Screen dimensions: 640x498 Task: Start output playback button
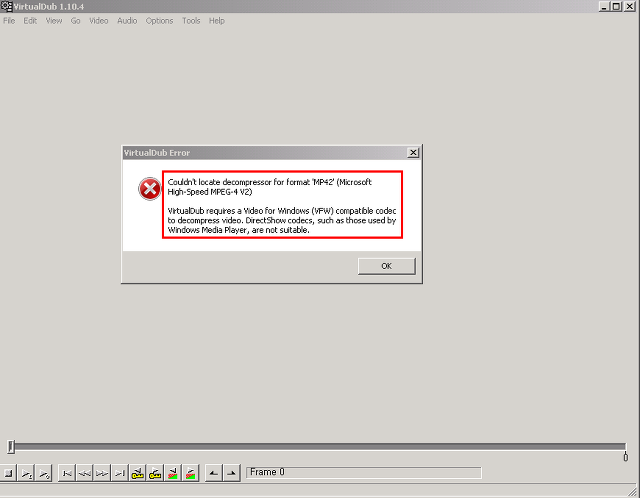(44, 474)
